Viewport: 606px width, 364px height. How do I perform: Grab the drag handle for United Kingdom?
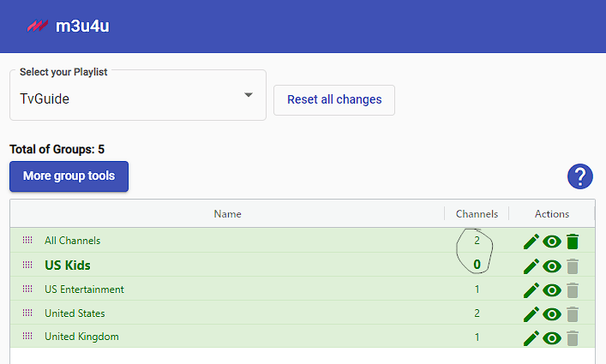click(x=27, y=336)
